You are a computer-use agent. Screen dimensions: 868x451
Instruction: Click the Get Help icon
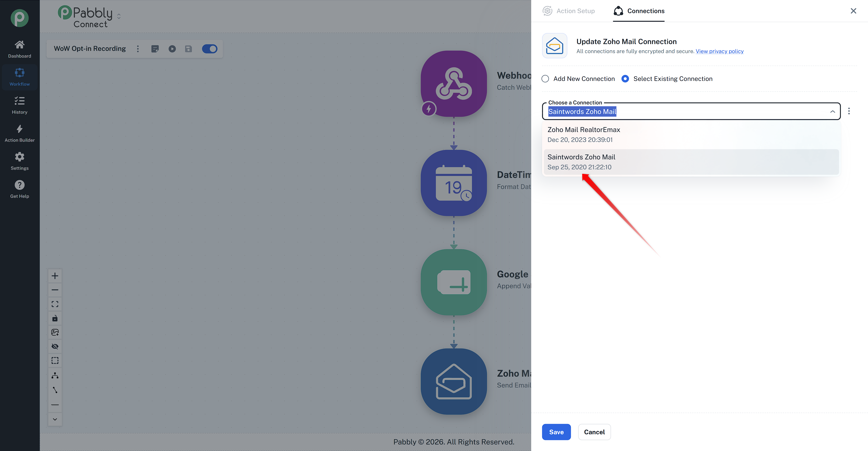point(19,185)
